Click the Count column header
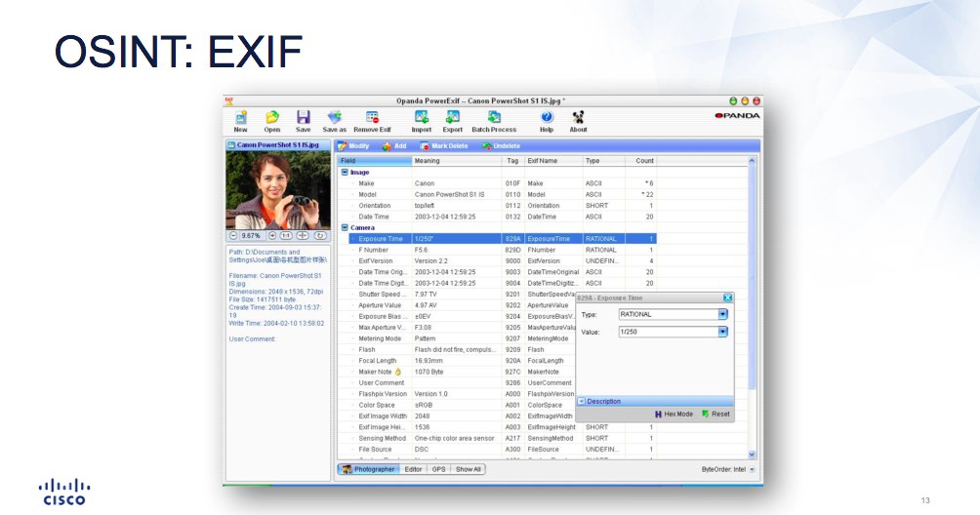Image resolution: width=980 pixels, height=515 pixels. pyautogui.click(x=640, y=161)
